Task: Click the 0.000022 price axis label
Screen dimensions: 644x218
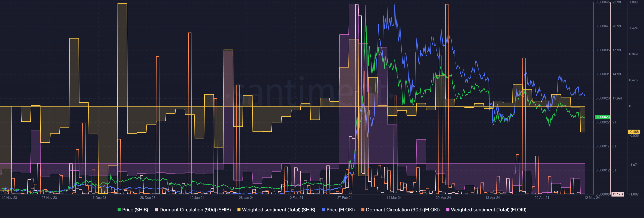Action: click(602, 122)
